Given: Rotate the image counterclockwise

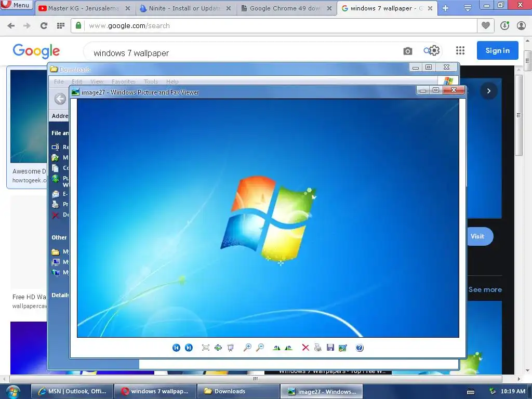Looking at the screenshot, I should (x=289, y=348).
